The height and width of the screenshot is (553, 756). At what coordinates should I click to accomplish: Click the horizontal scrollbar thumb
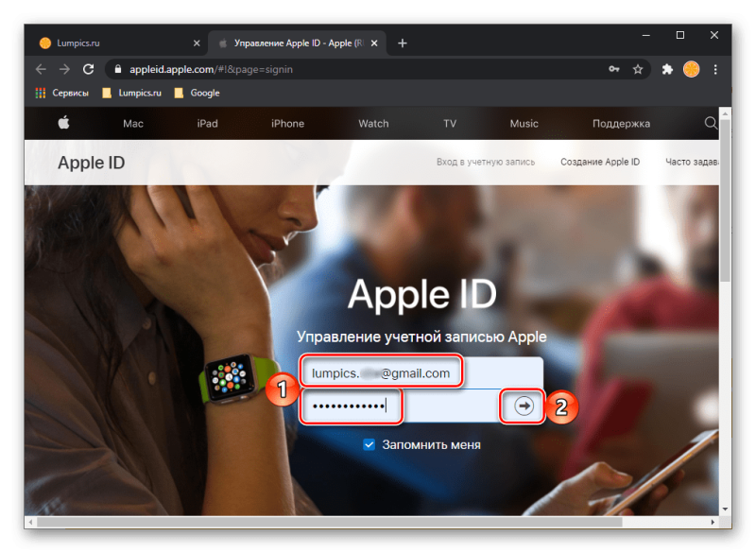click(x=330, y=522)
